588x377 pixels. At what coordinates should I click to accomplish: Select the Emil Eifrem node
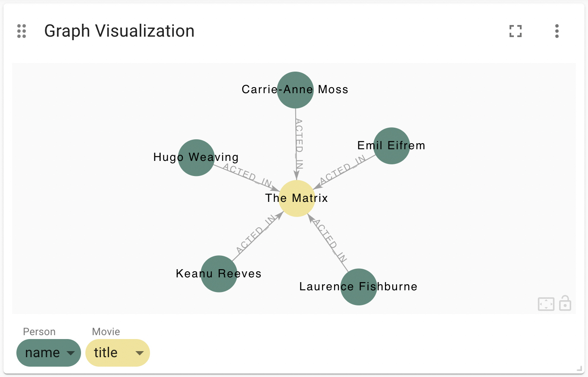point(391,146)
